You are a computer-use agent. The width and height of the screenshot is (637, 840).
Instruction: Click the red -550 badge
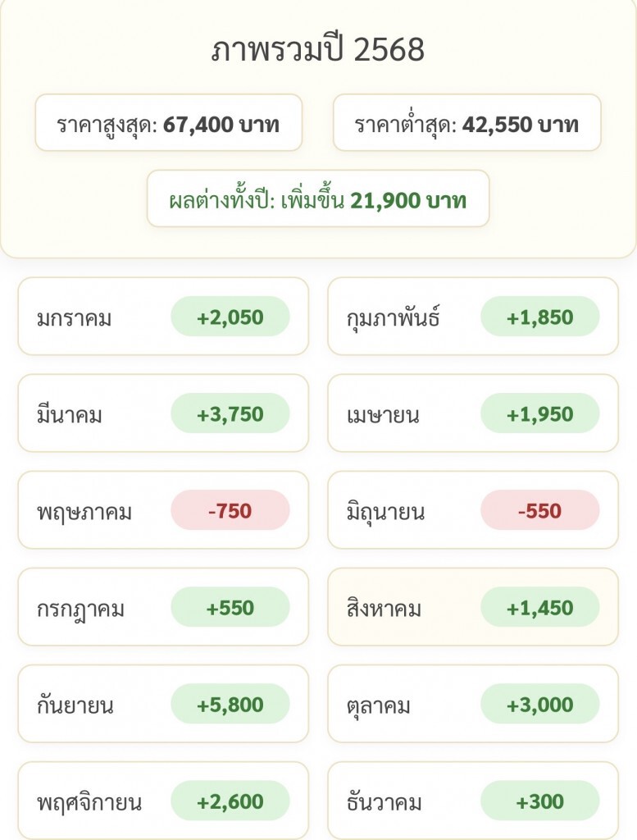click(540, 510)
